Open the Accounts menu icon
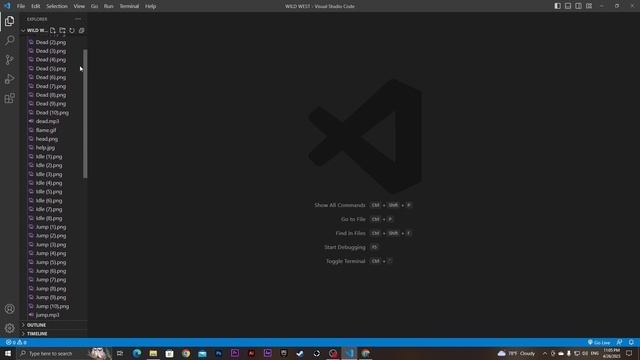Screen dimensions: 640x360 (x=10, y=309)
